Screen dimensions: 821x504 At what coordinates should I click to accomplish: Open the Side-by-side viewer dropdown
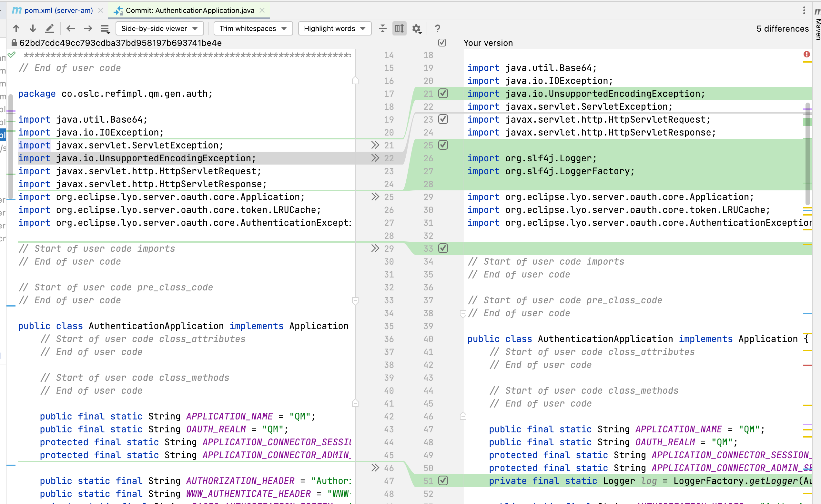[x=159, y=28]
